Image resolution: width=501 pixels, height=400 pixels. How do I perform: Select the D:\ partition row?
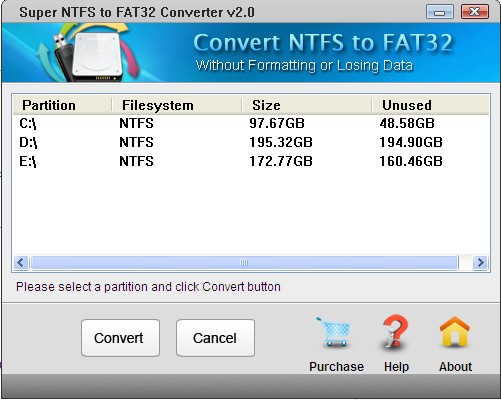point(251,143)
